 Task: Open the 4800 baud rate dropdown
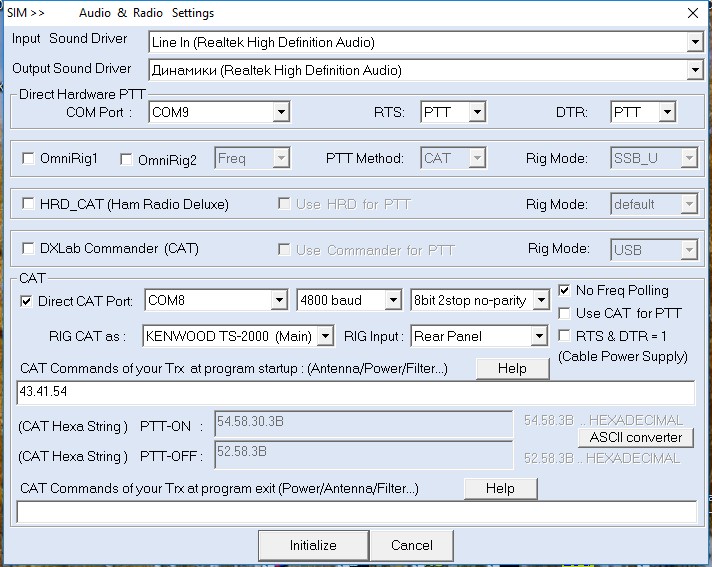pos(394,300)
